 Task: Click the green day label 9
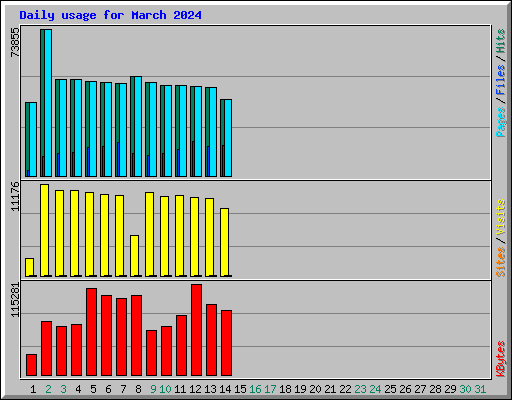click(153, 389)
